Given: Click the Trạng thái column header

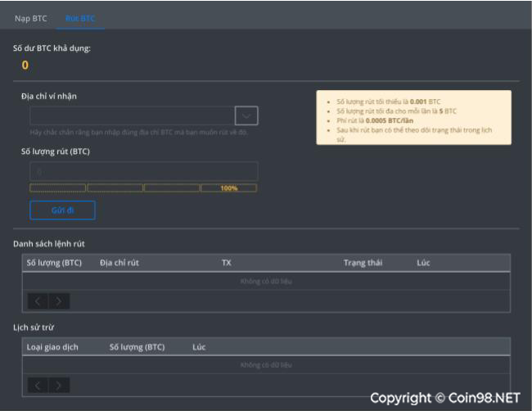Looking at the screenshot, I should click(x=363, y=263).
